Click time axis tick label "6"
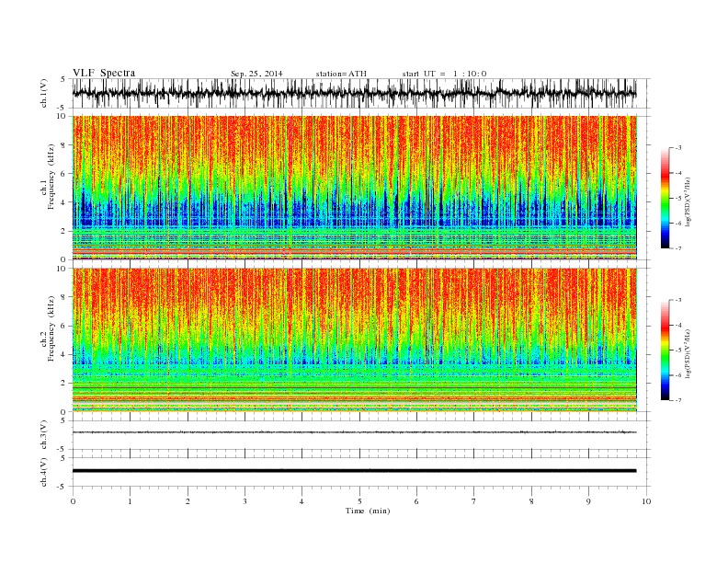Image resolution: width=728 pixels, height=563 pixels. [x=416, y=501]
